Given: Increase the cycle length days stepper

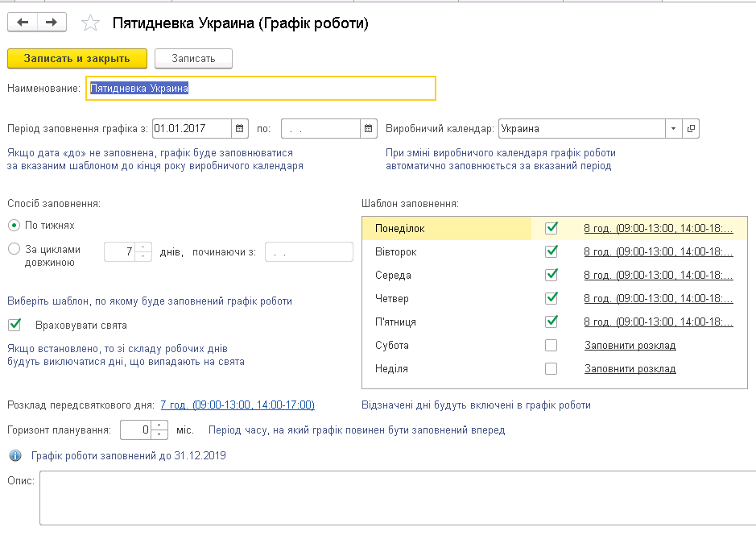Looking at the screenshot, I should pyautogui.click(x=143, y=247).
